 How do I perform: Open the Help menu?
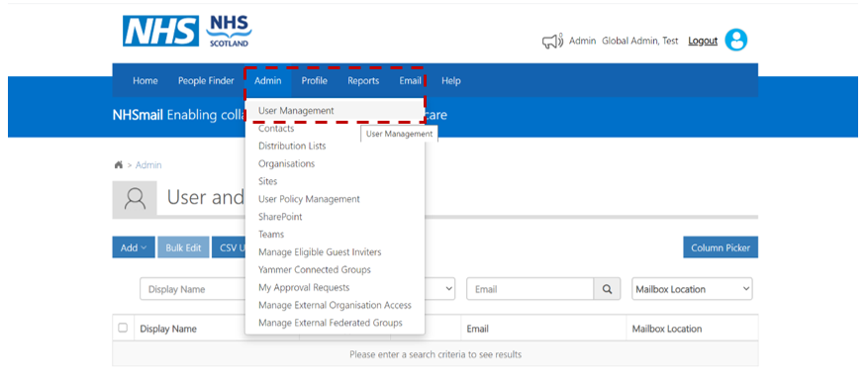tap(451, 81)
